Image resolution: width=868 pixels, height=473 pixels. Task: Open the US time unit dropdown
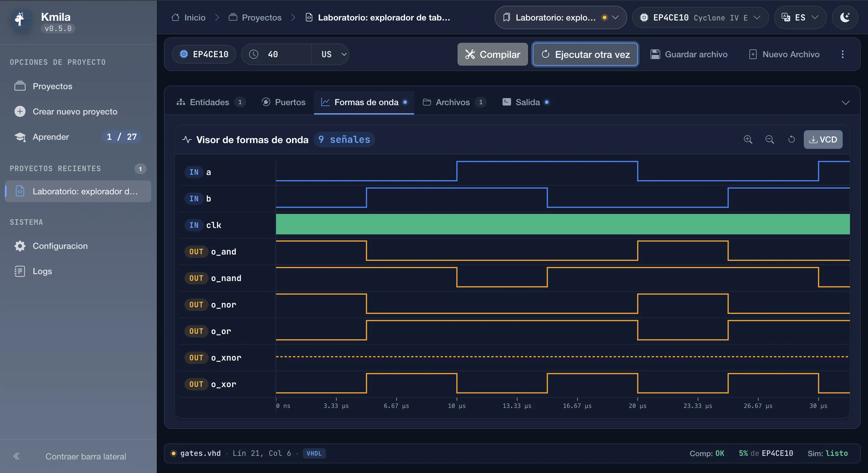330,54
